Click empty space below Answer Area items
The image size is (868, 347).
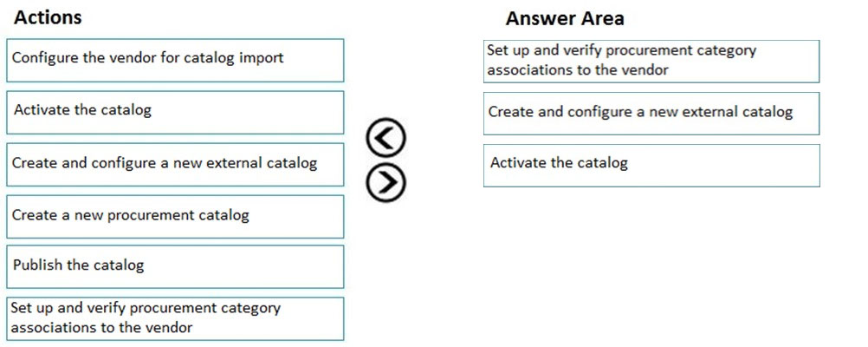(651, 260)
